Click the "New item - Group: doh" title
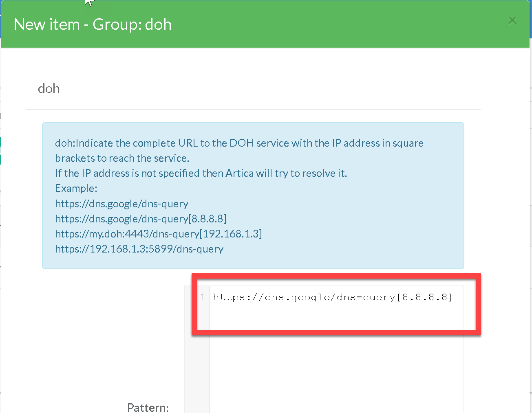This screenshot has height=413, width=532. pyautogui.click(x=93, y=24)
